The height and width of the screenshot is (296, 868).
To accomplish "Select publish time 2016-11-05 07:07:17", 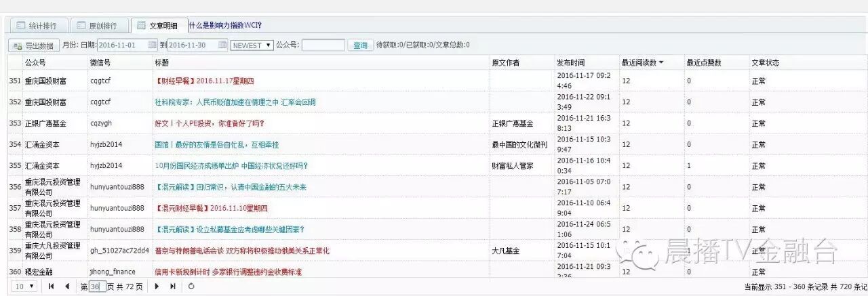I will 583,187.
